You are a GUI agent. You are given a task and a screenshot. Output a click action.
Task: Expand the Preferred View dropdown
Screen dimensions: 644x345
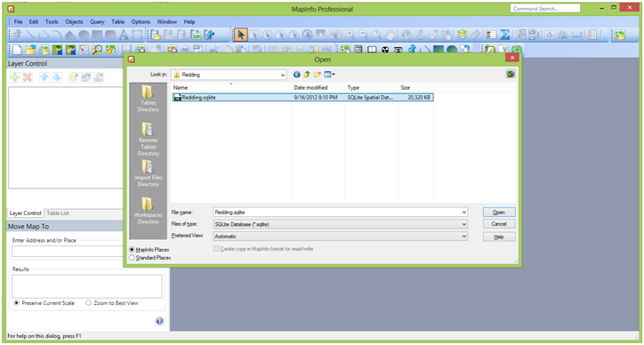click(464, 237)
